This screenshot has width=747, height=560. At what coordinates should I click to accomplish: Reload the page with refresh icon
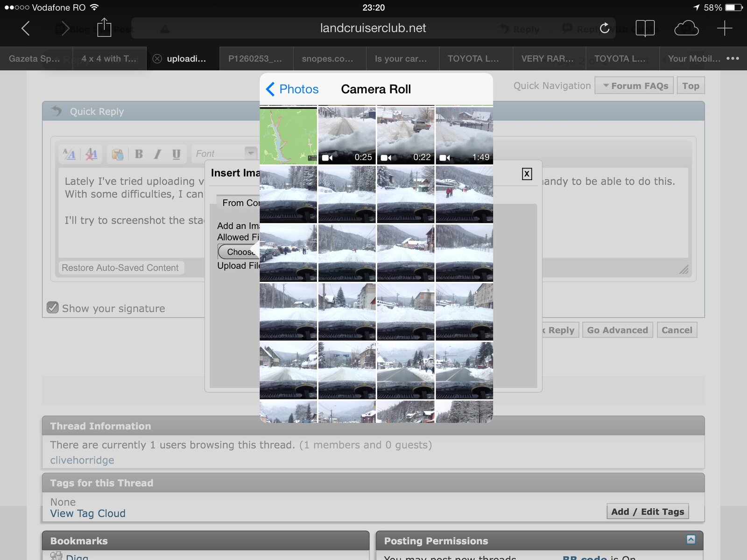click(605, 28)
